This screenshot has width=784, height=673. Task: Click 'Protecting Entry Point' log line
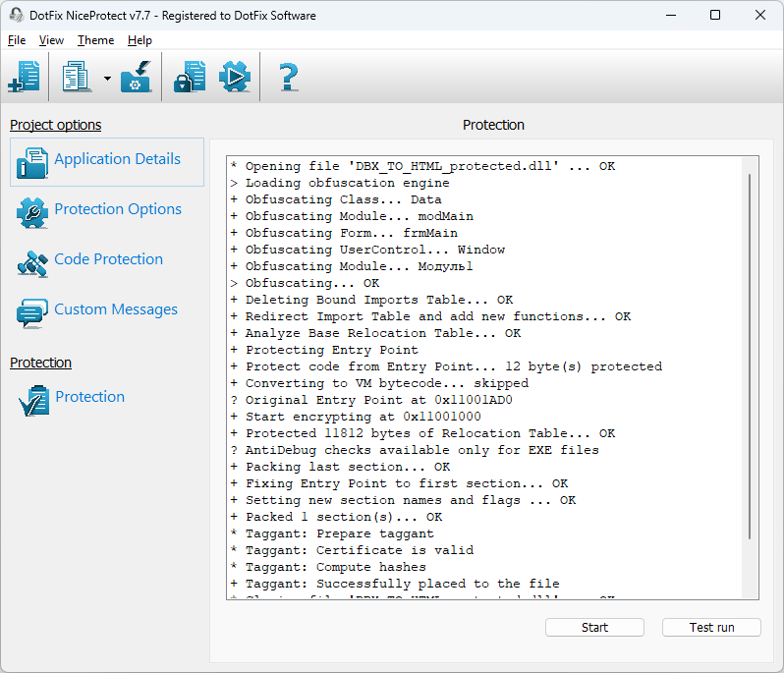[x=324, y=350]
